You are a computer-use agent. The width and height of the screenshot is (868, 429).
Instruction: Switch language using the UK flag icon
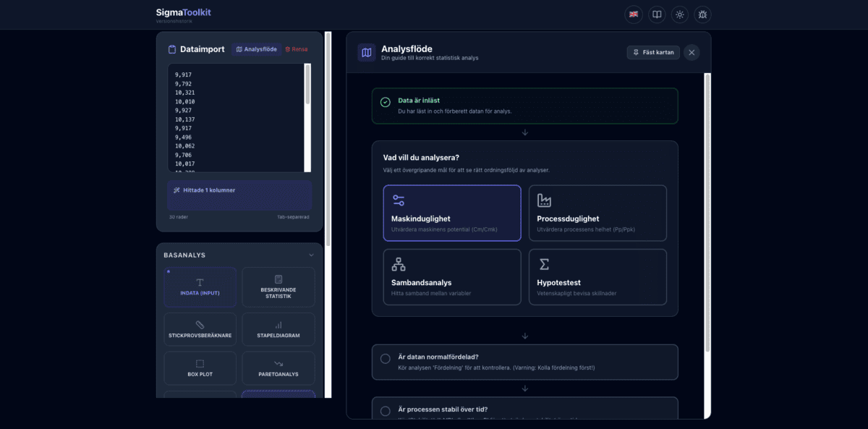click(634, 14)
